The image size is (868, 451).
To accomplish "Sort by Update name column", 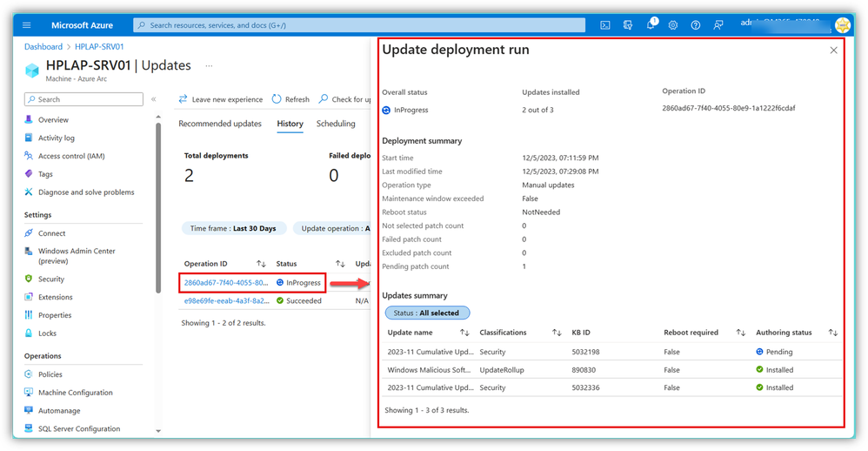I will [x=428, y=333].
